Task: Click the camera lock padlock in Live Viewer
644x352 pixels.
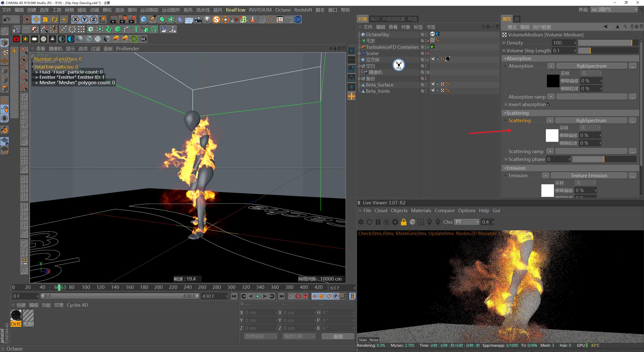Action: pos(404,222)
